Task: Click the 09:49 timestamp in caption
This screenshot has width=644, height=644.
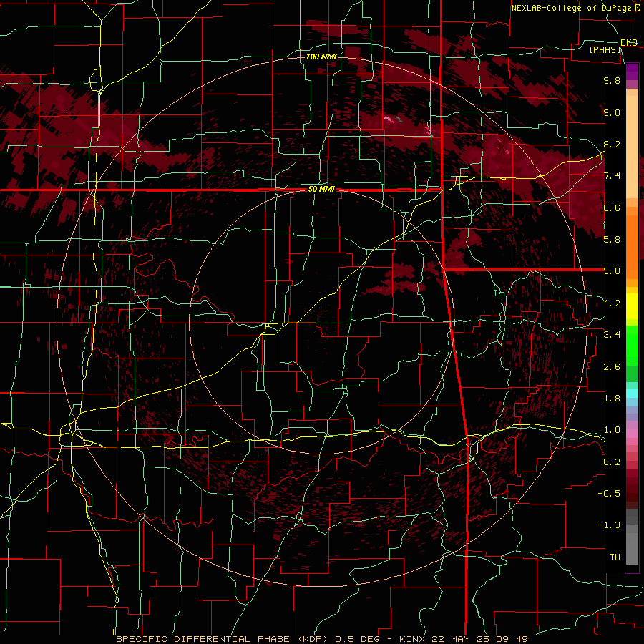Action: [513, 639]
